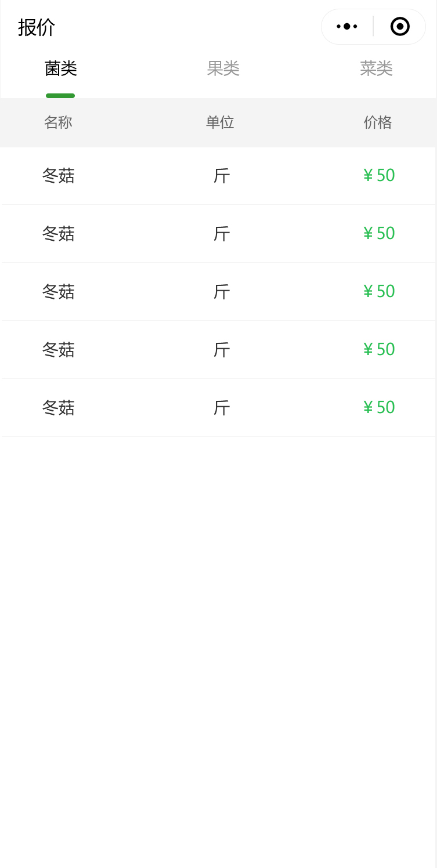This screenshot has height=868, width=437.
Task: Switch to the 菌类 tab
Action: tap(61, 69)
